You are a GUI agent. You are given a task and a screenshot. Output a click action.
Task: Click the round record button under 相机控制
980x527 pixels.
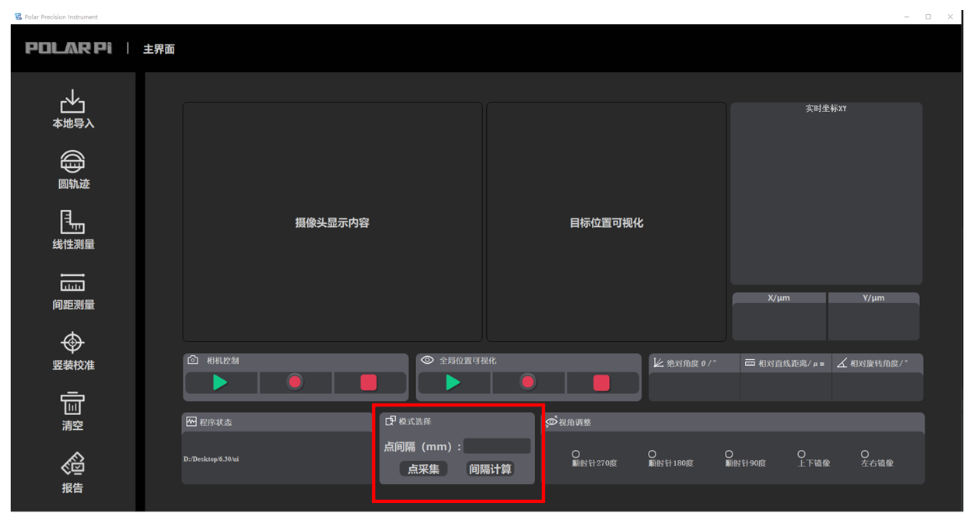(x=295, y=382)
